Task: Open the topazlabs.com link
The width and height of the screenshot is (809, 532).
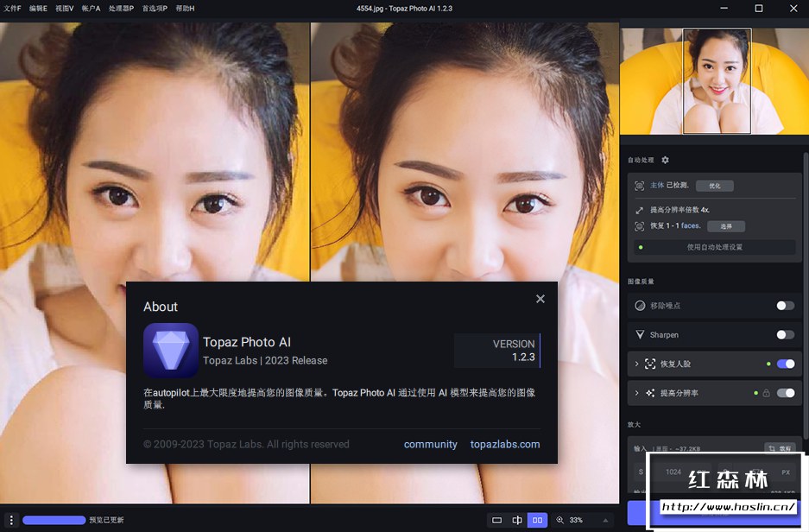Action: 505,444
